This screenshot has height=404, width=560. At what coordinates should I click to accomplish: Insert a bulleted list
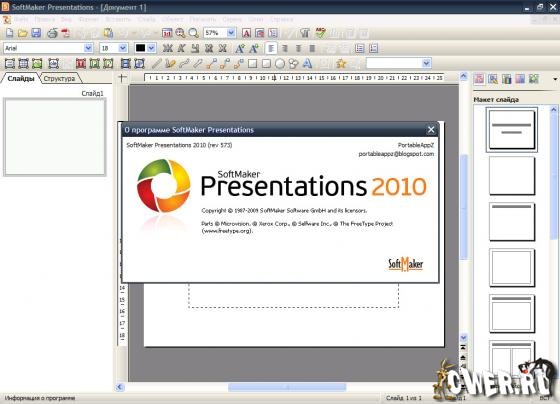[360, 48]
